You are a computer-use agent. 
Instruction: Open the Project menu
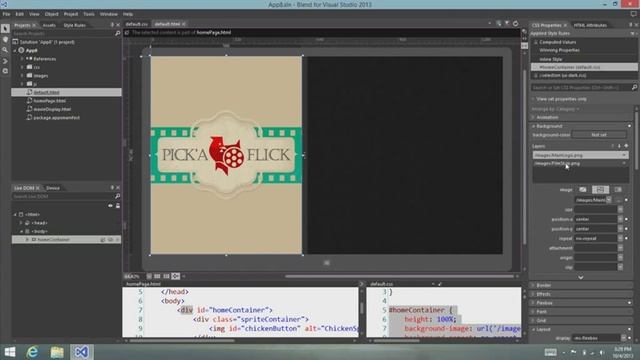tap(71, 14)
